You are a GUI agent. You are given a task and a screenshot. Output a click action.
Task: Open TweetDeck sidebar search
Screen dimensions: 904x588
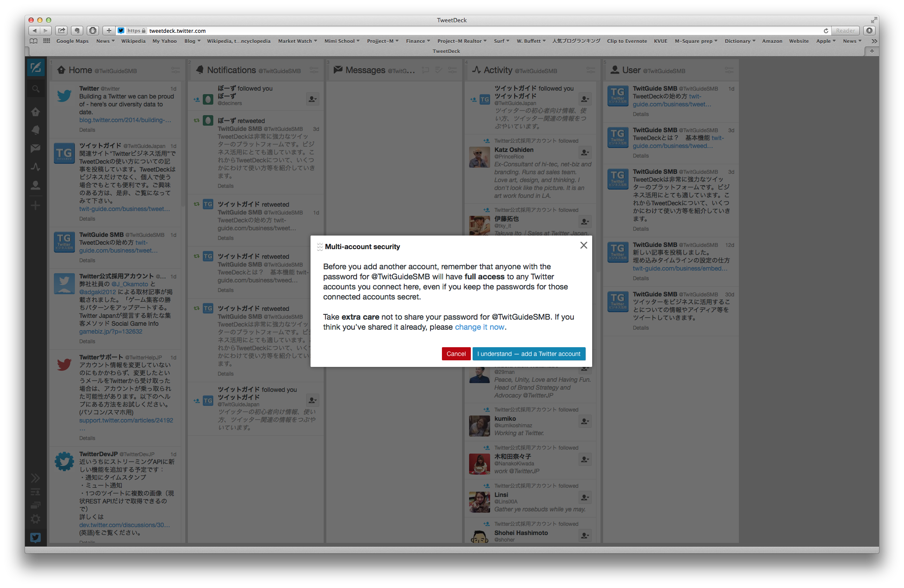click(35, 89)
